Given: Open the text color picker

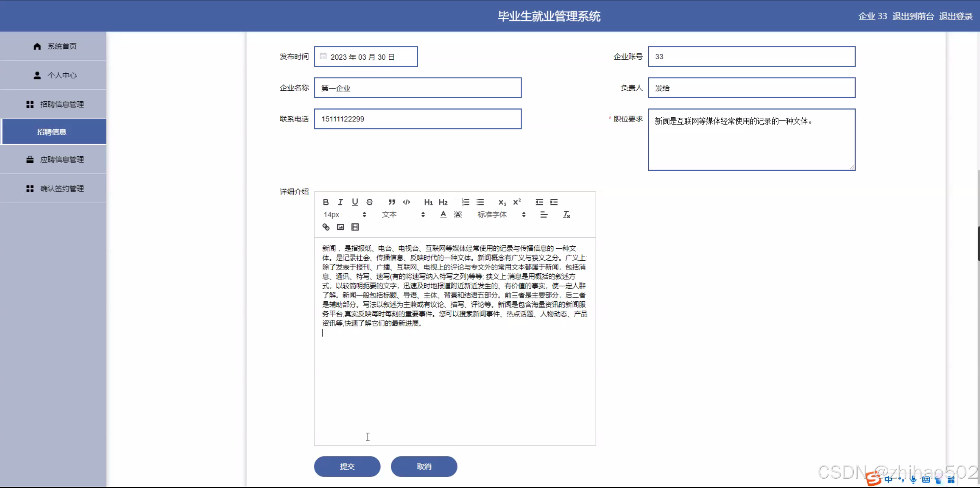Looking at the screenshot, I should pyautogui.click(x=443, y=214).
